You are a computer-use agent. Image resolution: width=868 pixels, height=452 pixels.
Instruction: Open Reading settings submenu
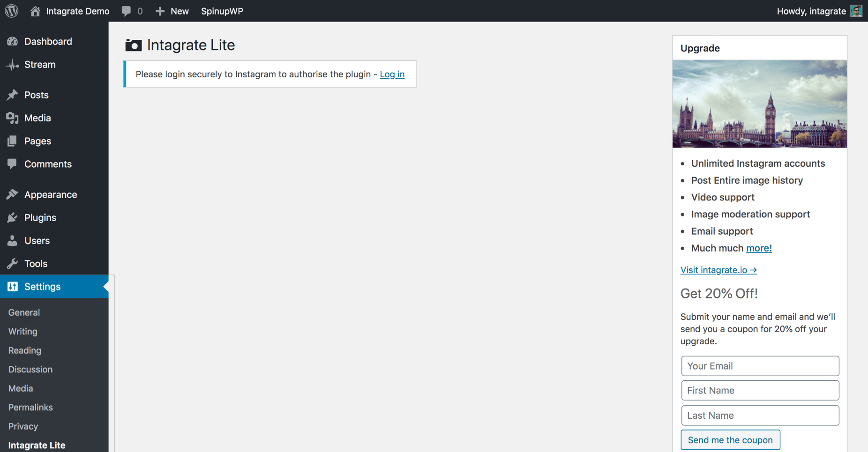[x=25, y=350]
